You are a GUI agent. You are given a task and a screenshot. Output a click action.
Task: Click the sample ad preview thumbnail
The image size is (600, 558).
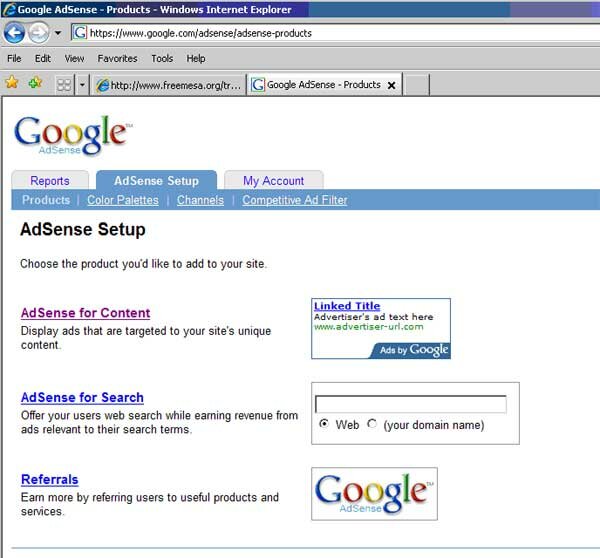click(381, 329)
